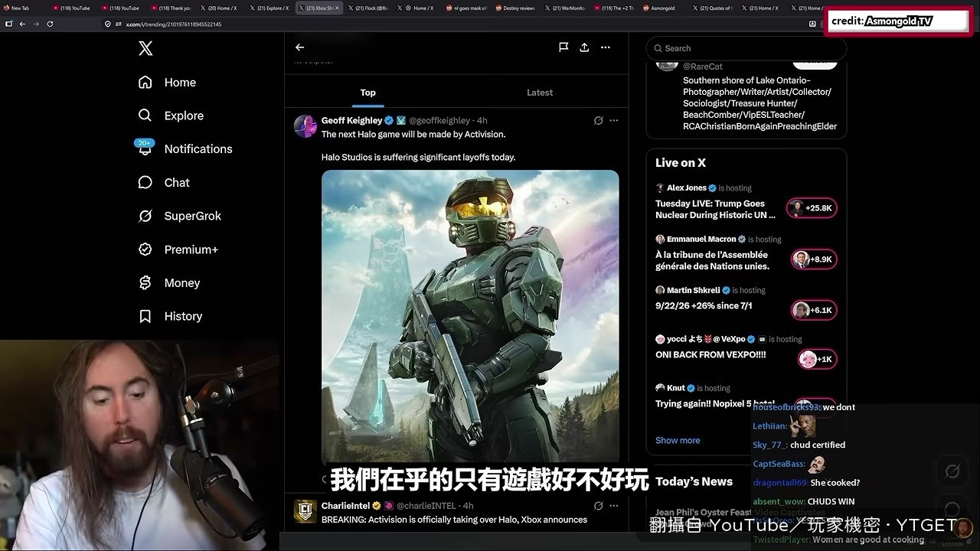
Task: Open Money in the sidebar
Action: click(168, 283)
